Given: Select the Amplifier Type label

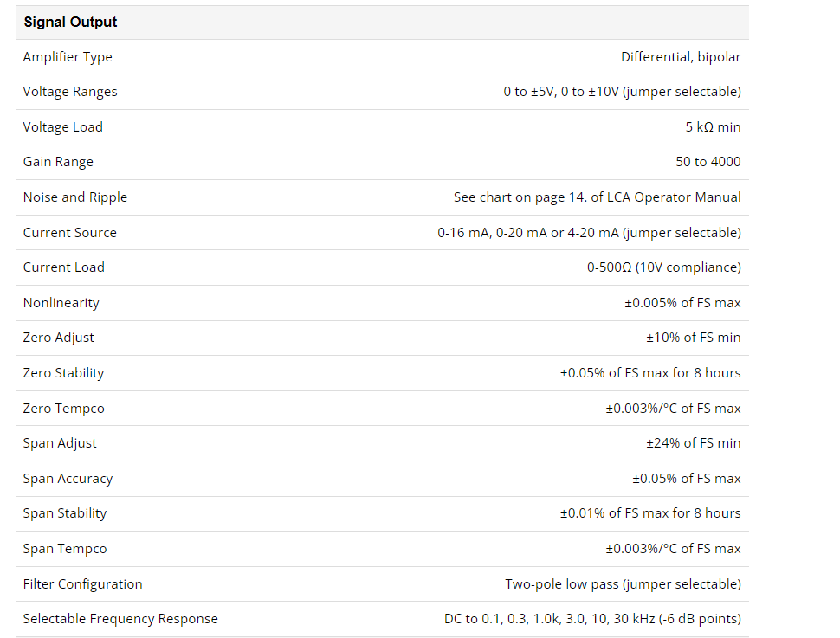Looking at the screenshot, I should coord(68,57).
